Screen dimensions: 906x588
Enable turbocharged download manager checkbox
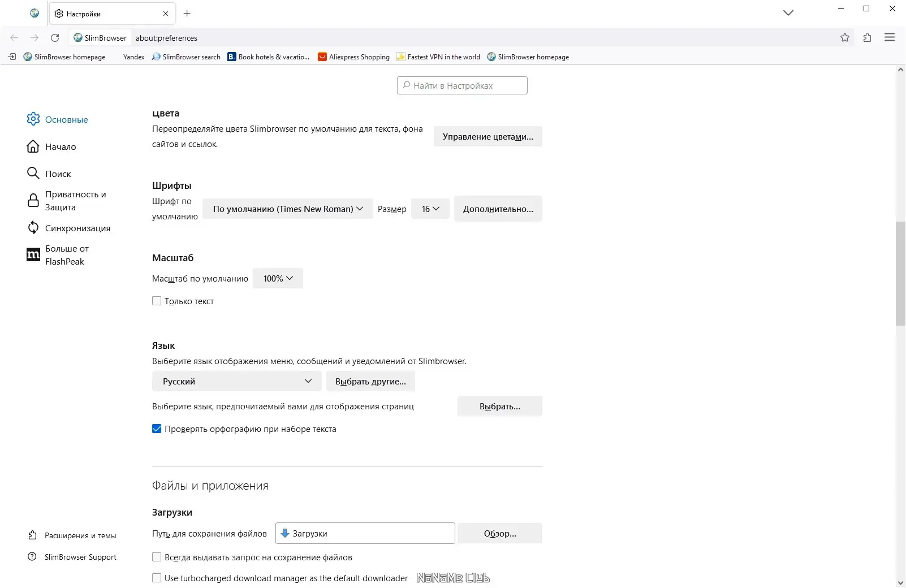156,578
